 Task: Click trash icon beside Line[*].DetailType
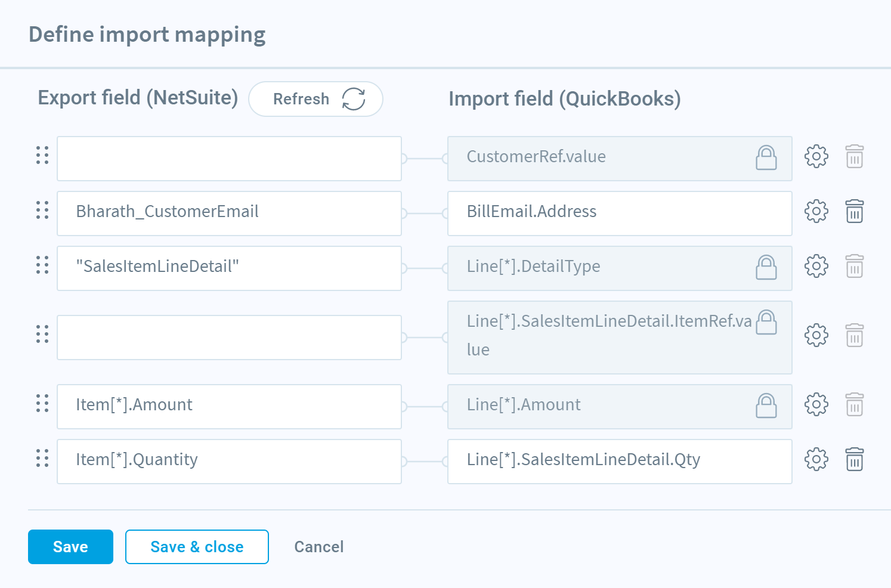(855, 266)
